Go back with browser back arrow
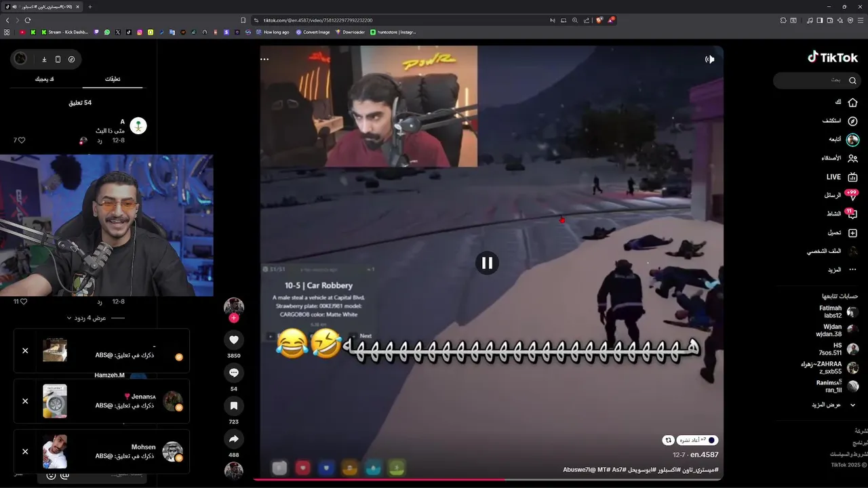Screen dimensions: 868x488 coord(7,20)
